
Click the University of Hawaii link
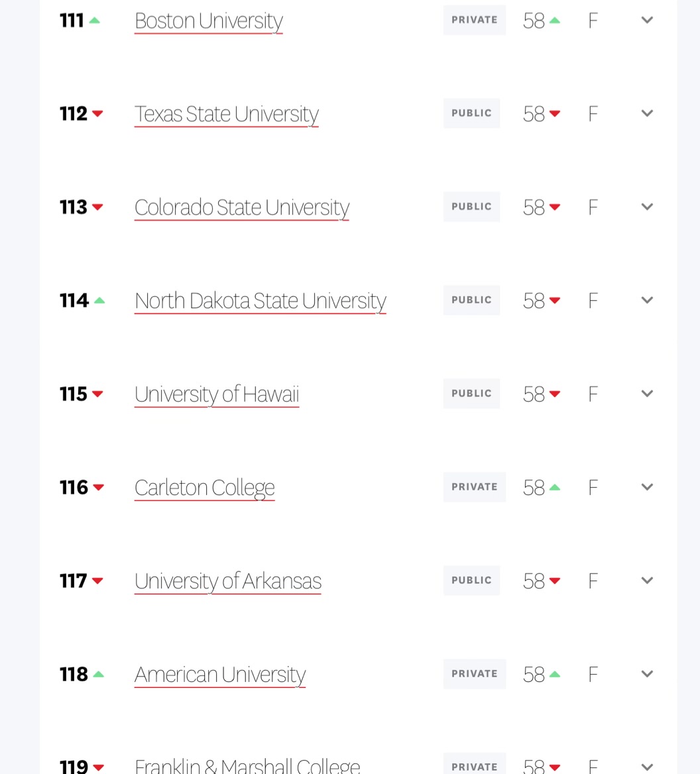tap(217, 394)
